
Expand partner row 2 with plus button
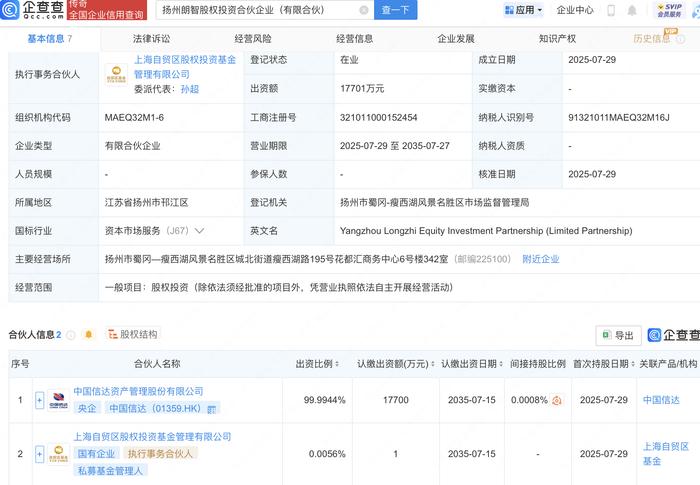coord(39,454)
